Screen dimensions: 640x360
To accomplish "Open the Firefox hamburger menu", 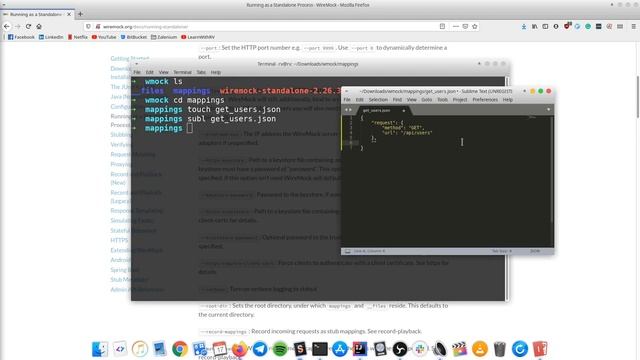I will (x=633, y=26).
